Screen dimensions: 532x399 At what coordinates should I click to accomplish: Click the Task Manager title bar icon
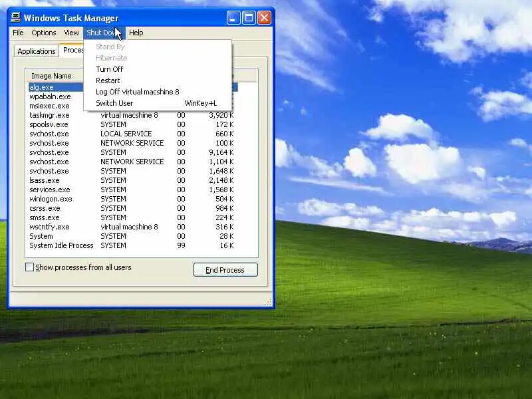[15, 18]
